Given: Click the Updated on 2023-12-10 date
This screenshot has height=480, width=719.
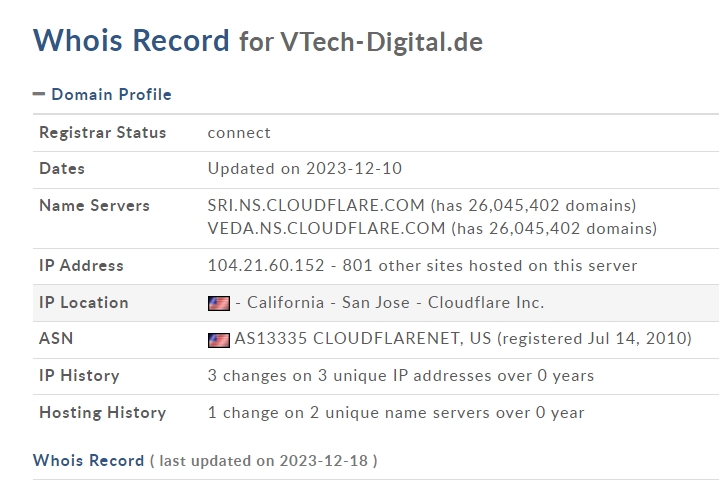Looking at the screenshot, I should (x=304, y=169).
